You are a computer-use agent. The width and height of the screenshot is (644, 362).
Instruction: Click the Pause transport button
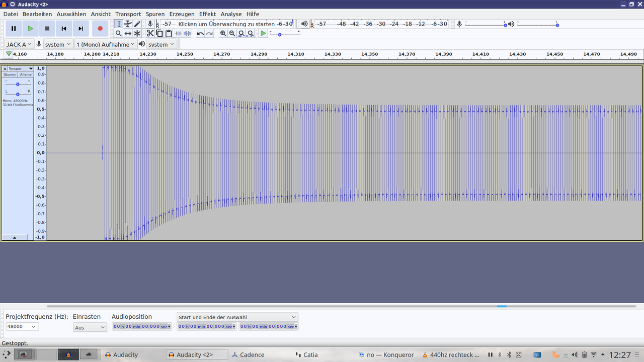coord(14,29)
